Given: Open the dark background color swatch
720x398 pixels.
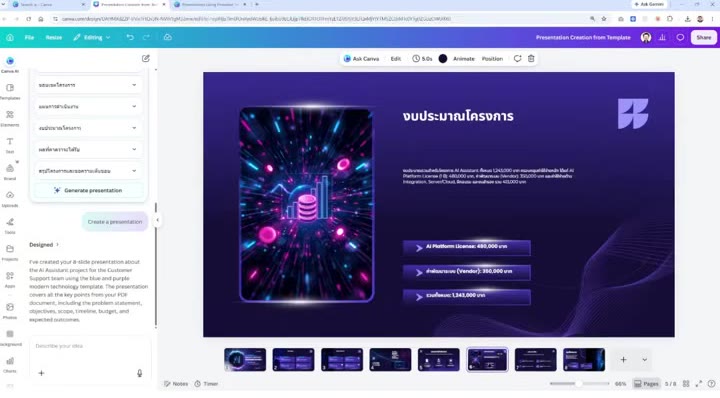Looking at the screenshot, I should click(x=443, y=59).
